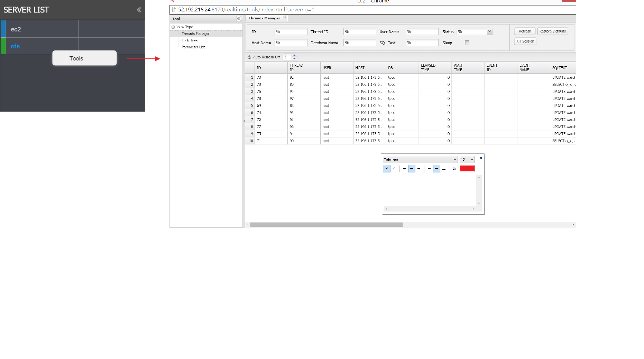The image size is (644, 359).
Task: Click the red color swatch
Action: [467, 169]
